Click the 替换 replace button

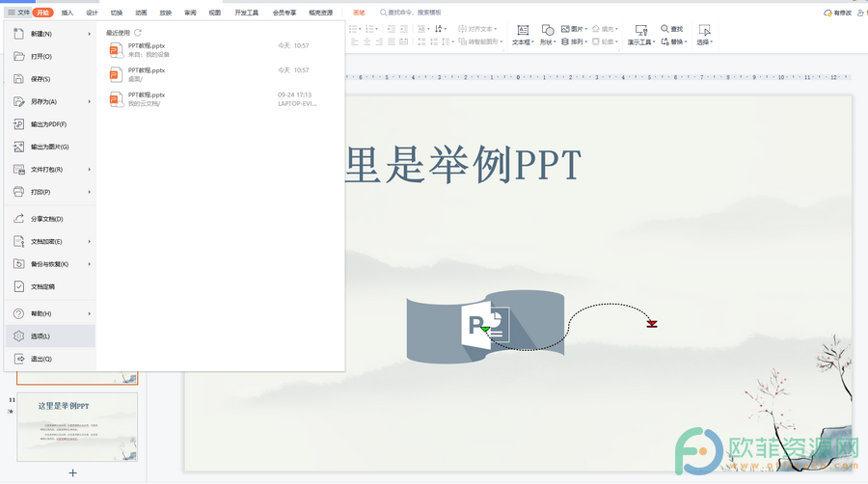[674, 42]
